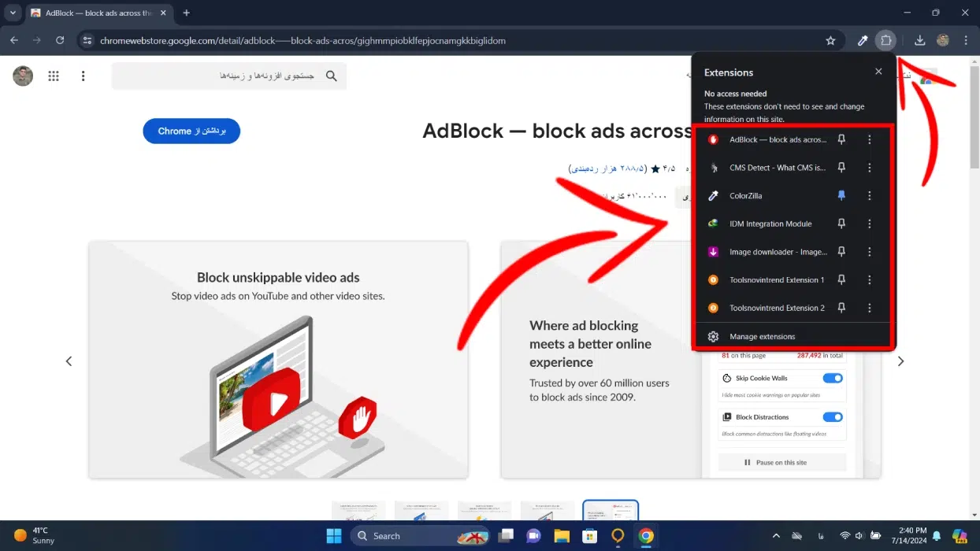Open File Explorer from the taskbar
Image resolution: width=980 pixels, height=551 pixels.
[562, 536]
